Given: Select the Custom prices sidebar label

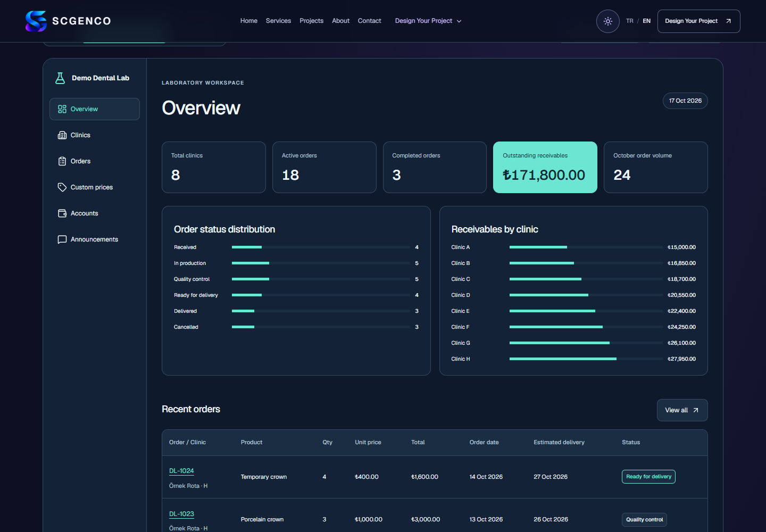Looking at the screenshot, I should click(91, 187).
